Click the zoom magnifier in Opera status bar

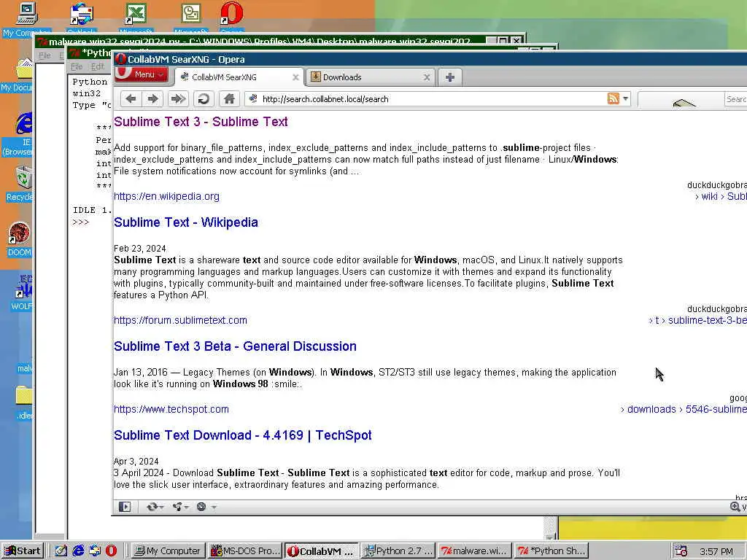tap(735, 507)
